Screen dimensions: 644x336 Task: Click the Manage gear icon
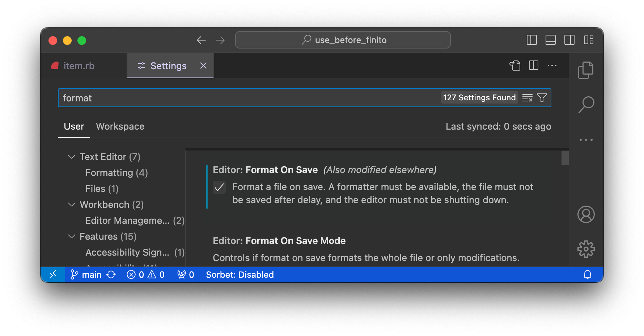[x=586, y=249]
